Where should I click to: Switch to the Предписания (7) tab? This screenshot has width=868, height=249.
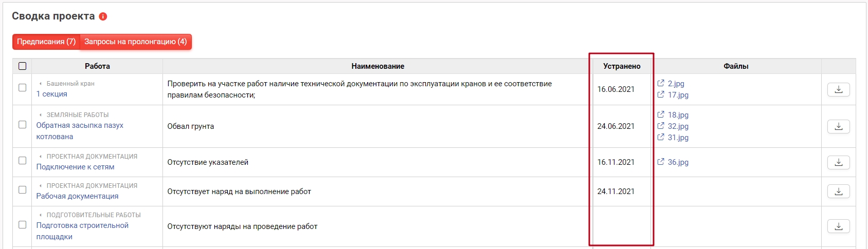pos(46,42)
